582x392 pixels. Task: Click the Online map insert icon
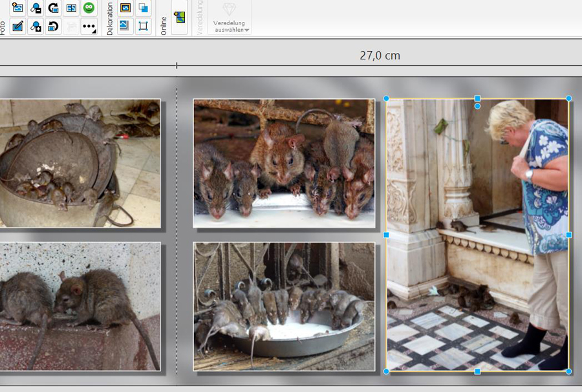pyautogui.click(x=179, y=17)
